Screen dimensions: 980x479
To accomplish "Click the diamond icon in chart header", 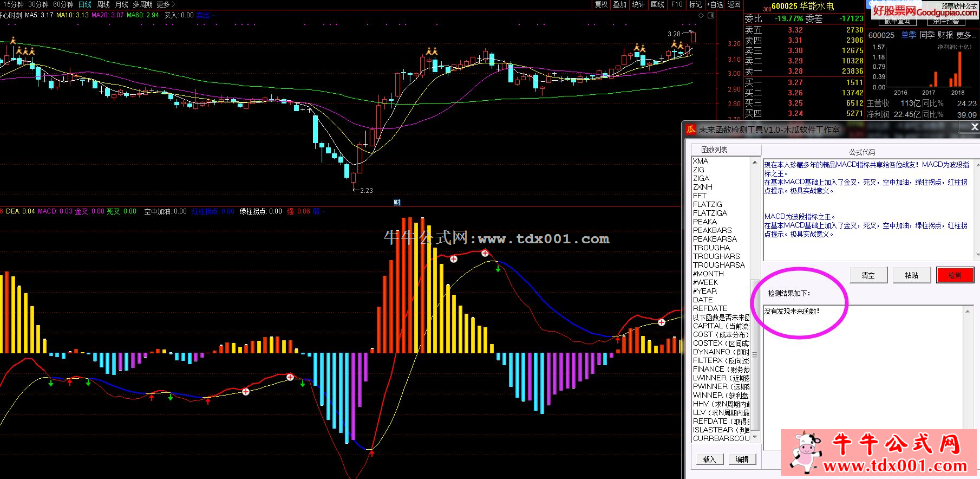I will 701,16.
